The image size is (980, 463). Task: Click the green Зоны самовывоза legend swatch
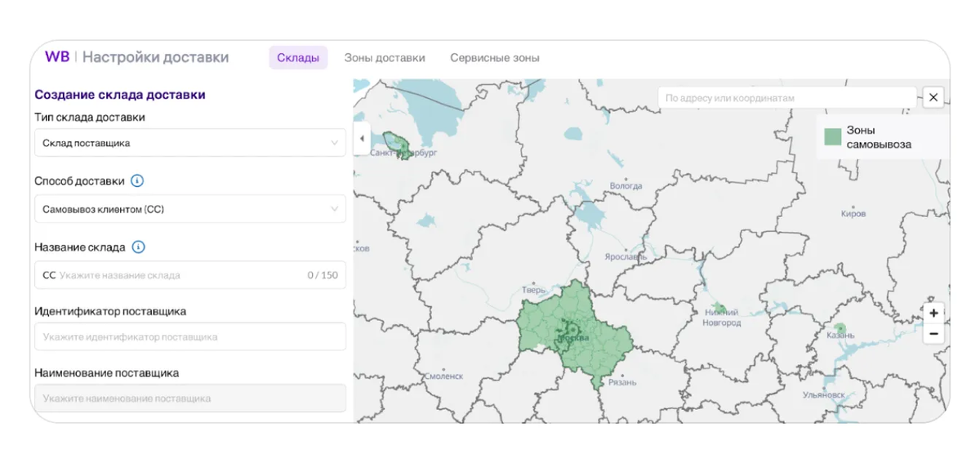[832, 136]
